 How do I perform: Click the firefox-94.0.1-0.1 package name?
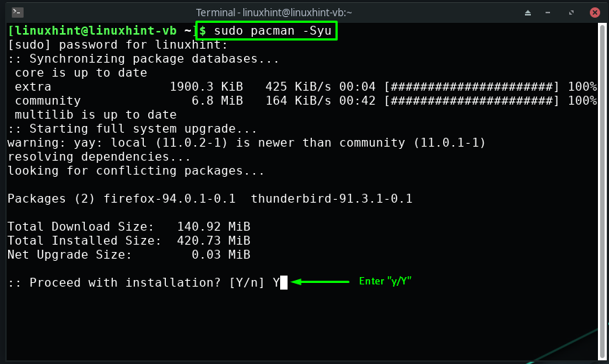click(x=170, y=199)
